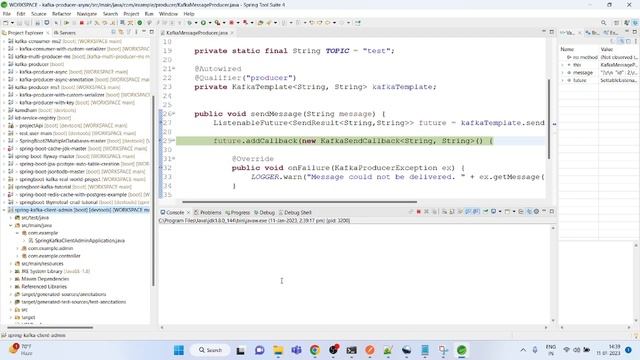Select the 'message' variable row

[x=599, y=73]
